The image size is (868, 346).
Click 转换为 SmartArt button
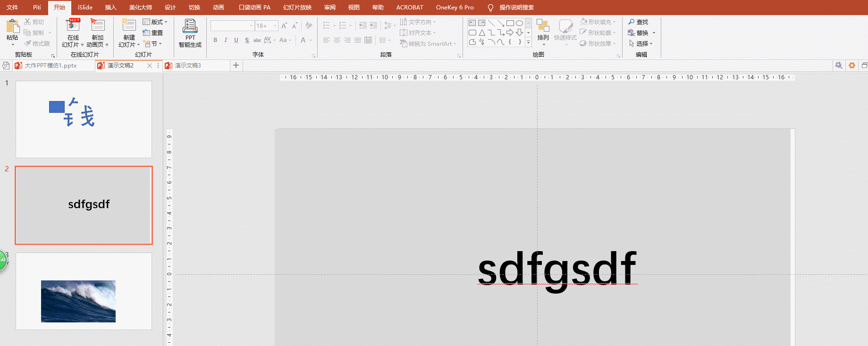click(x=429, y=43)
